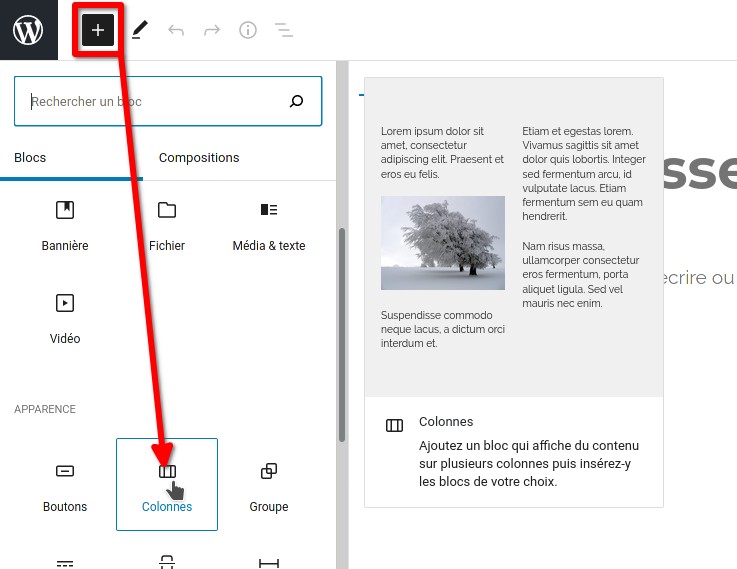Insert the Groupe block
This screenshot has height=569, width=737.
pos(268,485)
